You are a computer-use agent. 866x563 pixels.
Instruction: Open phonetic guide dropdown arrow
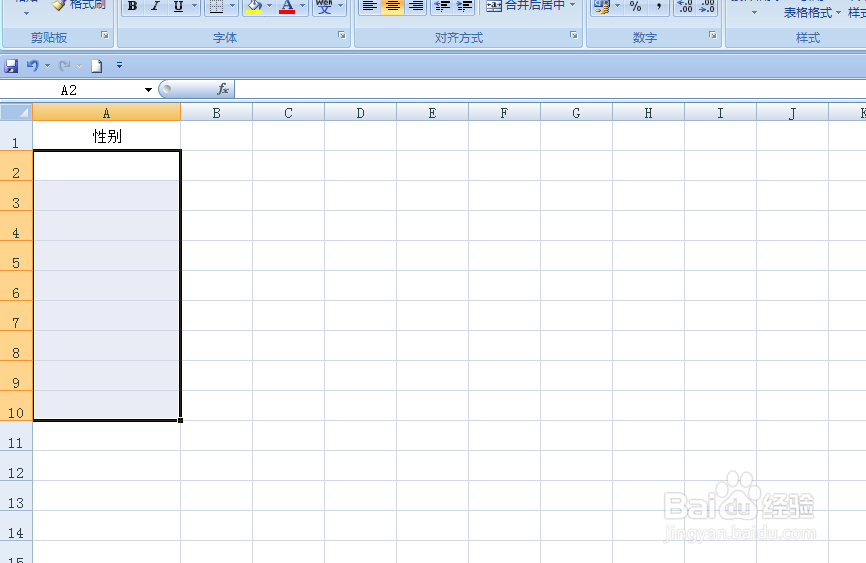pos(341,7)
